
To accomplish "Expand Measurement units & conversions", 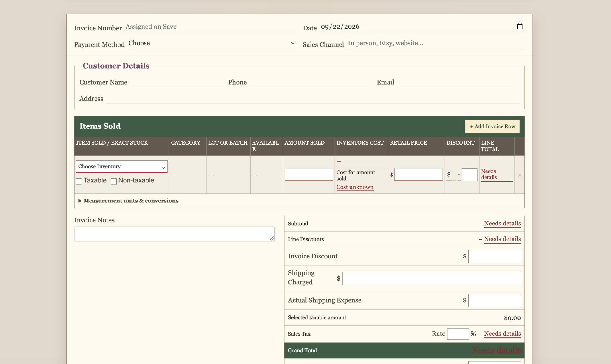I will point(129,201).
